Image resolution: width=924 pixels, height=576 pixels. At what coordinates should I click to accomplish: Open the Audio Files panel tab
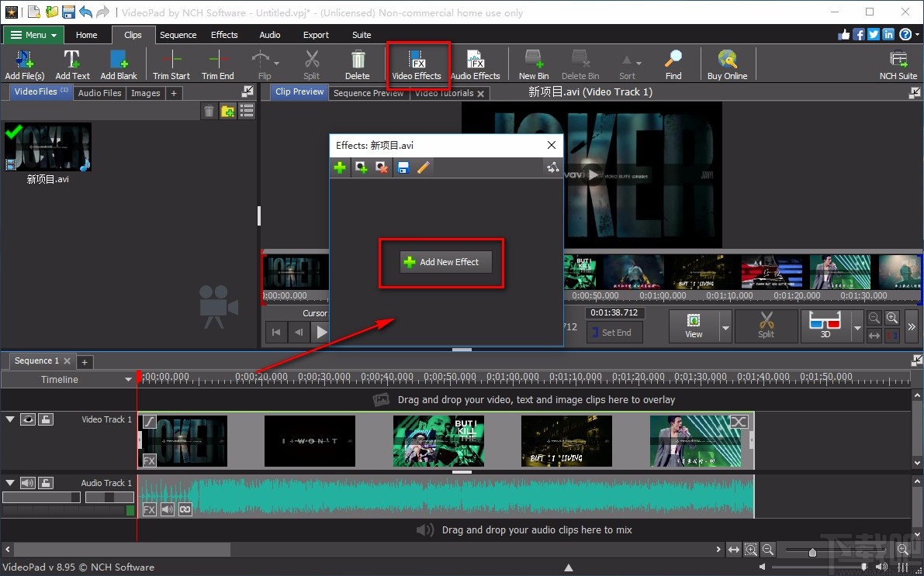99,92
